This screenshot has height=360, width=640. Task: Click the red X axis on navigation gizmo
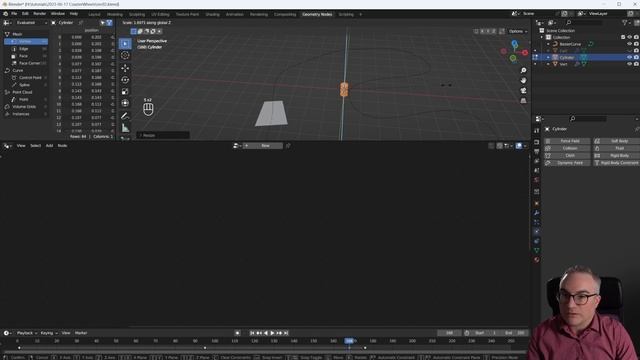click(x=525, y=53)
